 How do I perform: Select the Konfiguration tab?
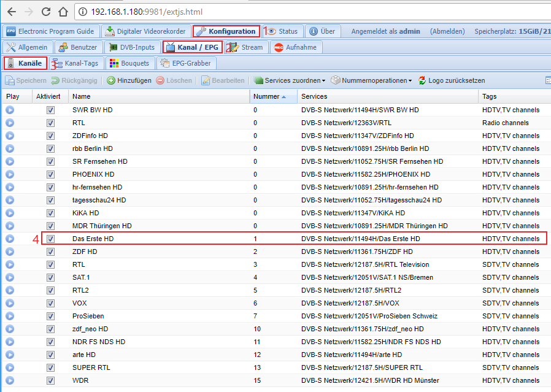pos(226,31)
